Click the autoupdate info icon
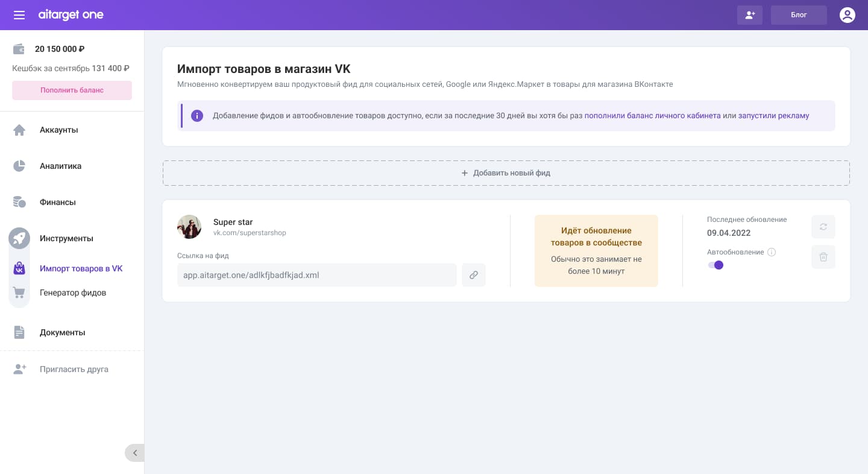868x474 pixels. pos(772,252)
